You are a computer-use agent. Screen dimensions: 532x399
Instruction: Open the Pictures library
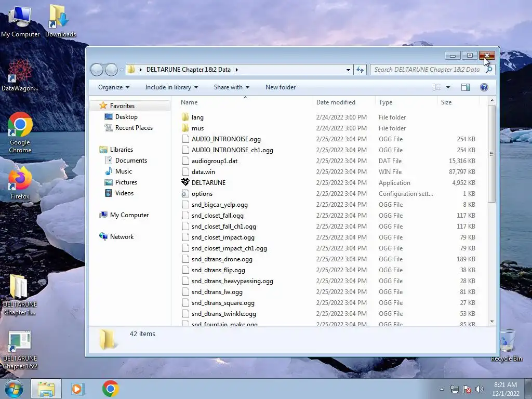(121, 182)
